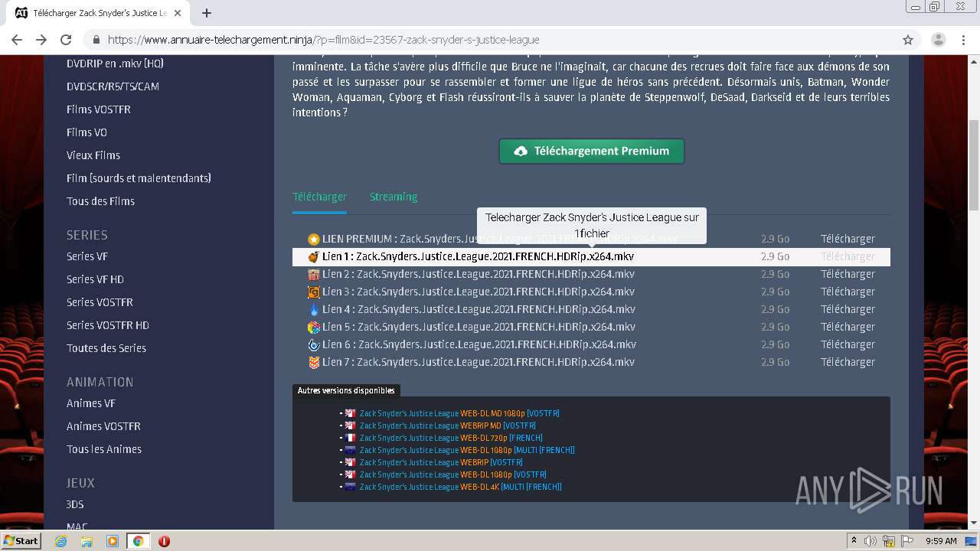Viewport: 980px width, 551px height.
Task: Reload the page with the refresh icon
Action: tap(66, 40)
